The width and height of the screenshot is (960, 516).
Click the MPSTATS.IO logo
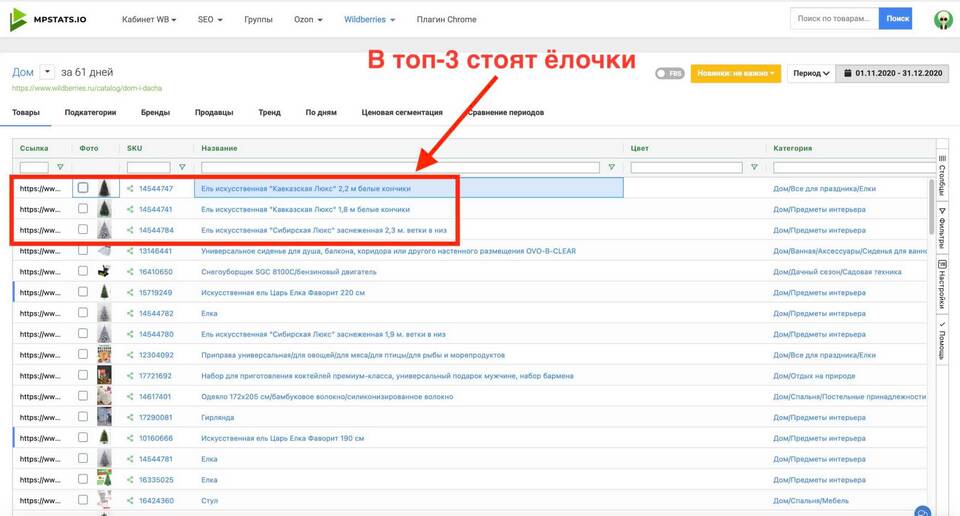50,19
